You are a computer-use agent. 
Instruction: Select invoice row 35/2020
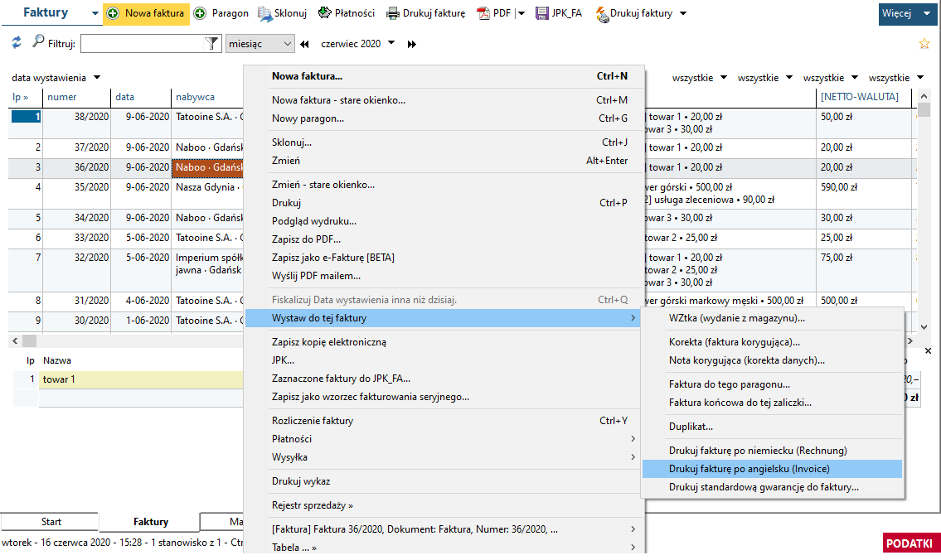[91, 187]
